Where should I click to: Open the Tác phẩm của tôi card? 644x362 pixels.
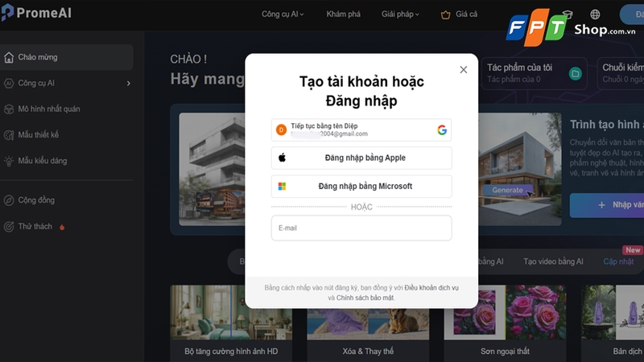[x=535, y=73]
